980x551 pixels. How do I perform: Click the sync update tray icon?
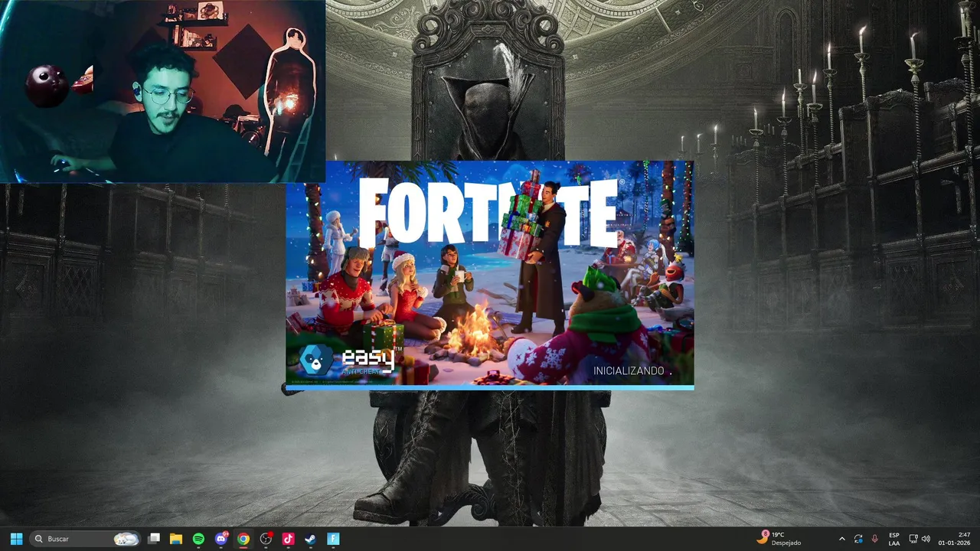858,539
